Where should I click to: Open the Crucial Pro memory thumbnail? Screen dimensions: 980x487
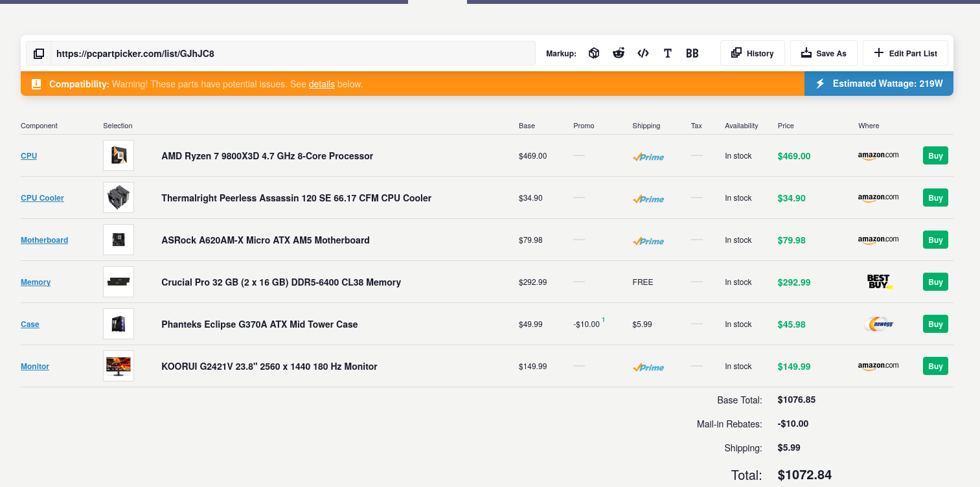pyautogui.click(x=119, y=282)
